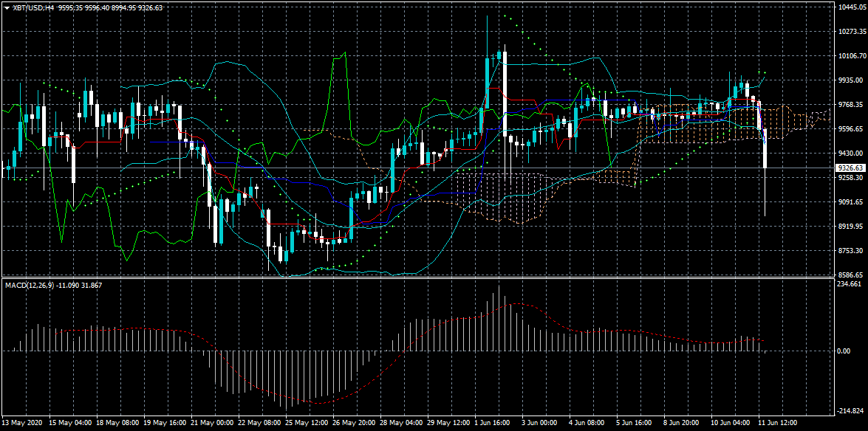Click the XBT/USD,H4 chart title text

(x=34, y=7)
